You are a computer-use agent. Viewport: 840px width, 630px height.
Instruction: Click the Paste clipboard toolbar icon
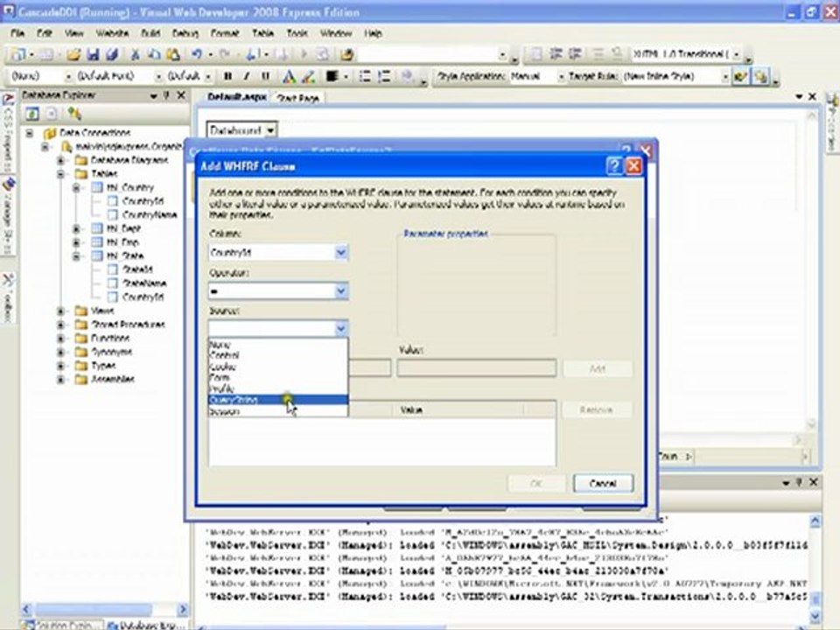pos(173,54)
